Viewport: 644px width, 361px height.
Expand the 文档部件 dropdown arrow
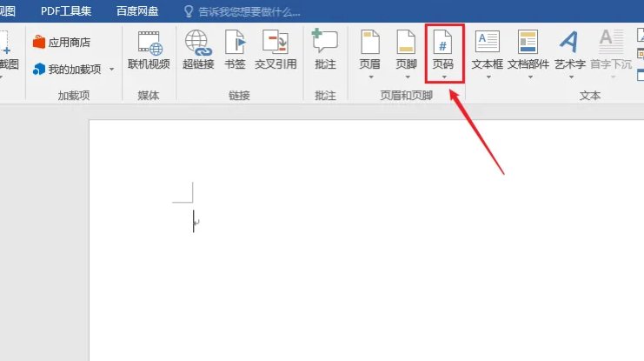(x=530, y=77)
